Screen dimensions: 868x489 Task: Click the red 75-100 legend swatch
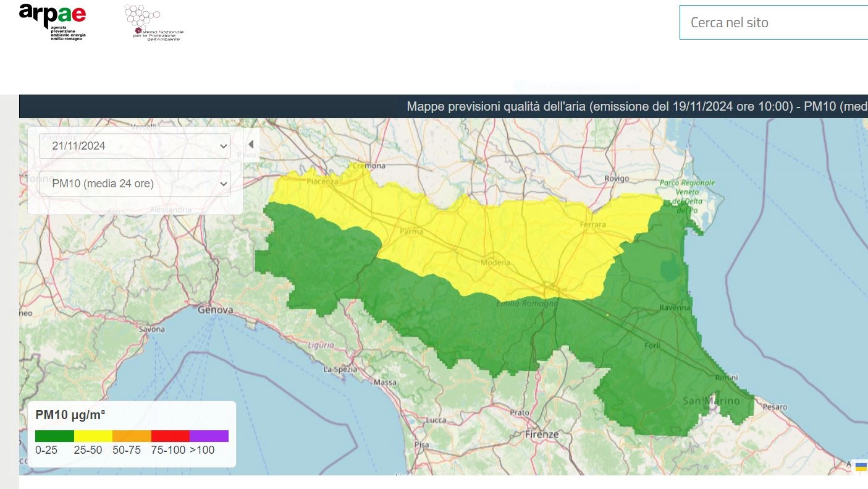tap(171, 436)
